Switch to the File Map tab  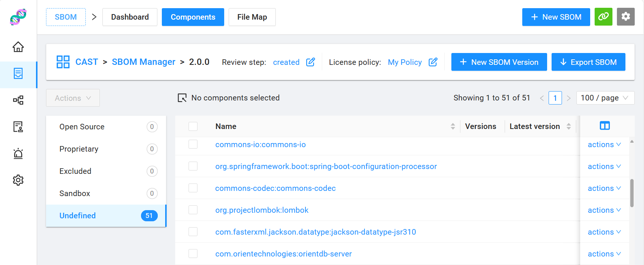tap(252, 17)
